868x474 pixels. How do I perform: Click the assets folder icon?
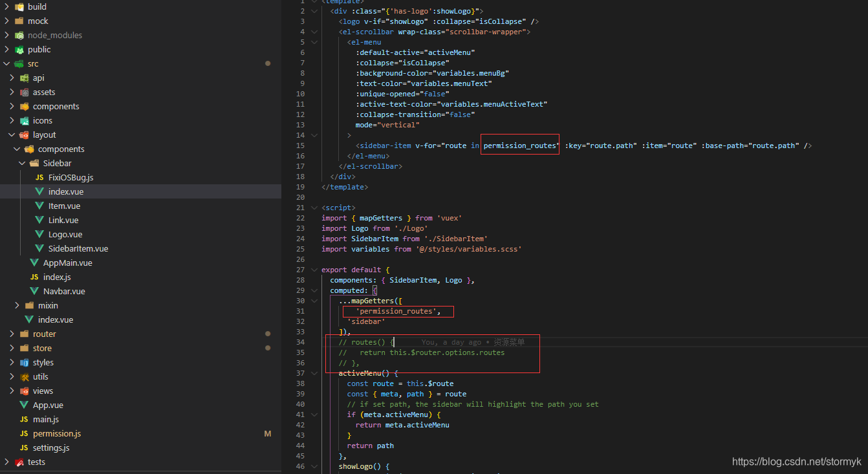tap(24, 92)
